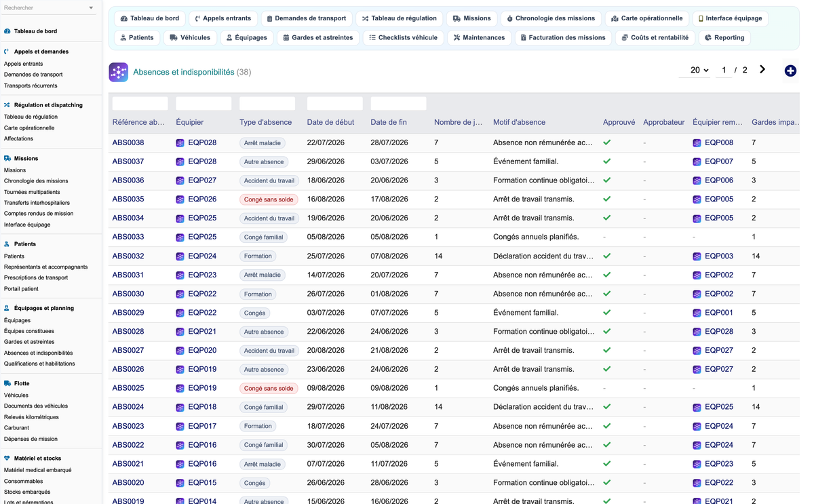Viewport: 814px width, 504px height.
Task: Click the current page number field
Action: (724, 70)
